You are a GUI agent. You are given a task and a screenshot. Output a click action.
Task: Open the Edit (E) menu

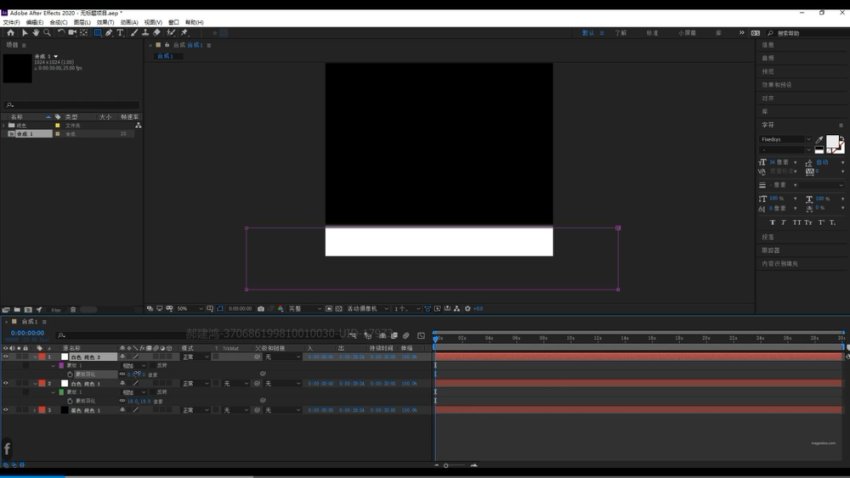35,22
